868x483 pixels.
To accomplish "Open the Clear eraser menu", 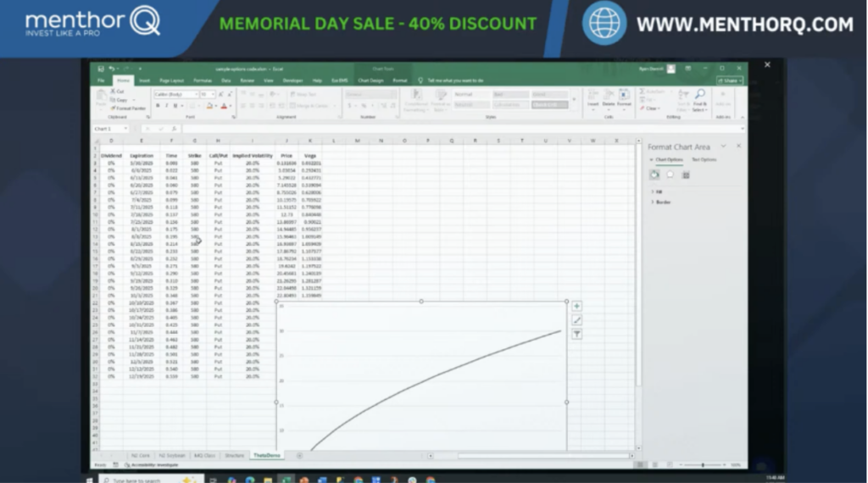I will [650, 108].
